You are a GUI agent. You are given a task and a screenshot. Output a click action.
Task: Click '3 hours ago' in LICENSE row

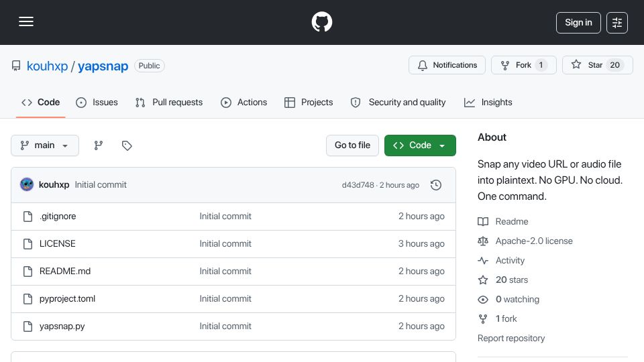(421, 244)
